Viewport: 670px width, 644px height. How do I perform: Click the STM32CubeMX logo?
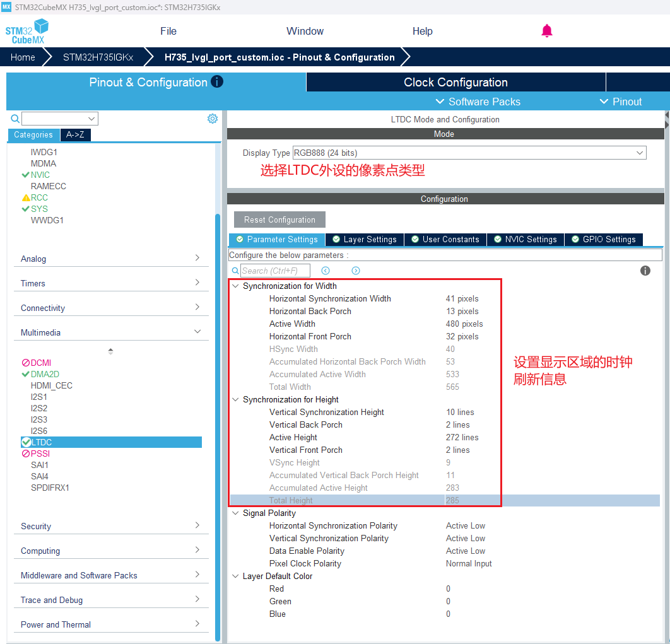(26, 31)
